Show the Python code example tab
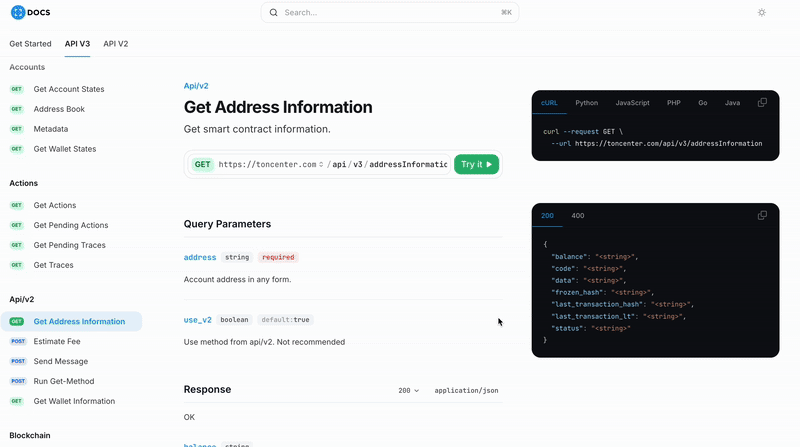 pos(586,103)
